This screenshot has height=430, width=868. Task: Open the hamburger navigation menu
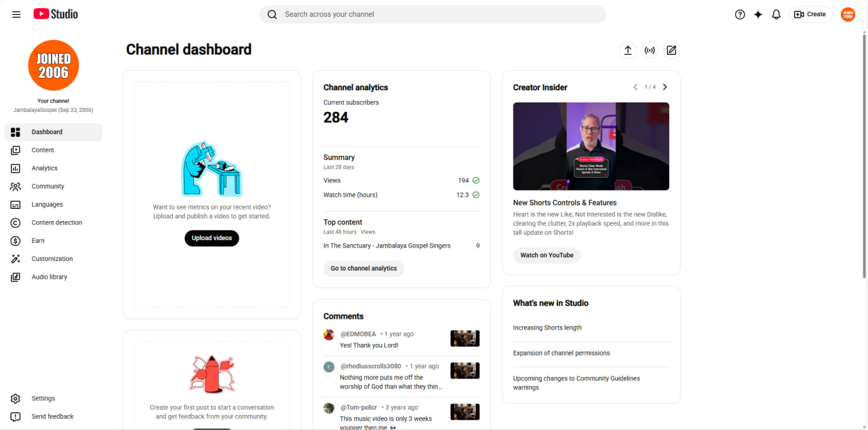[x=16, y=14]
